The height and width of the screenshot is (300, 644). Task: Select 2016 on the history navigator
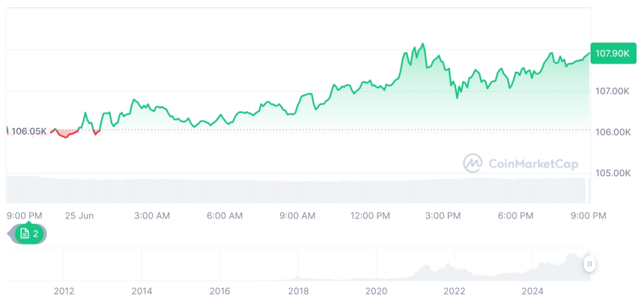coord(219,290)
